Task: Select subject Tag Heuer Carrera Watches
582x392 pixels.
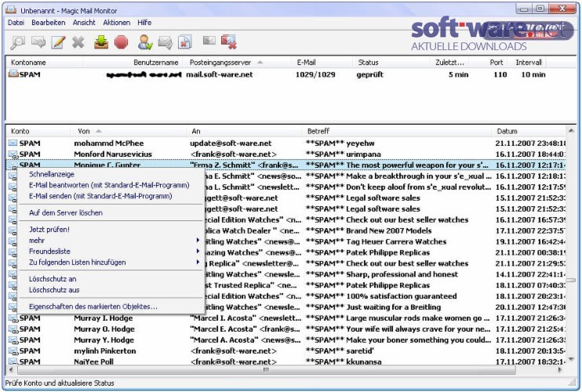Action: 396,241
